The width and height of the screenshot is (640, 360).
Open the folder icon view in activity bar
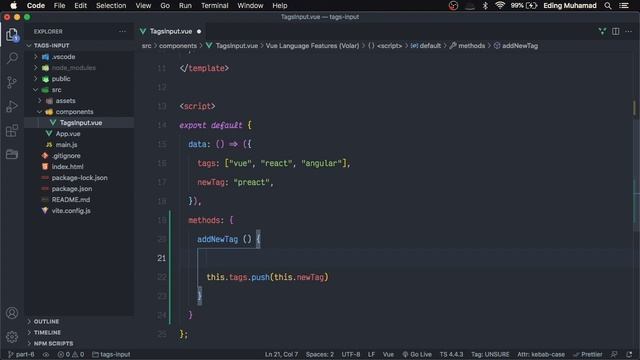(12, 154)
